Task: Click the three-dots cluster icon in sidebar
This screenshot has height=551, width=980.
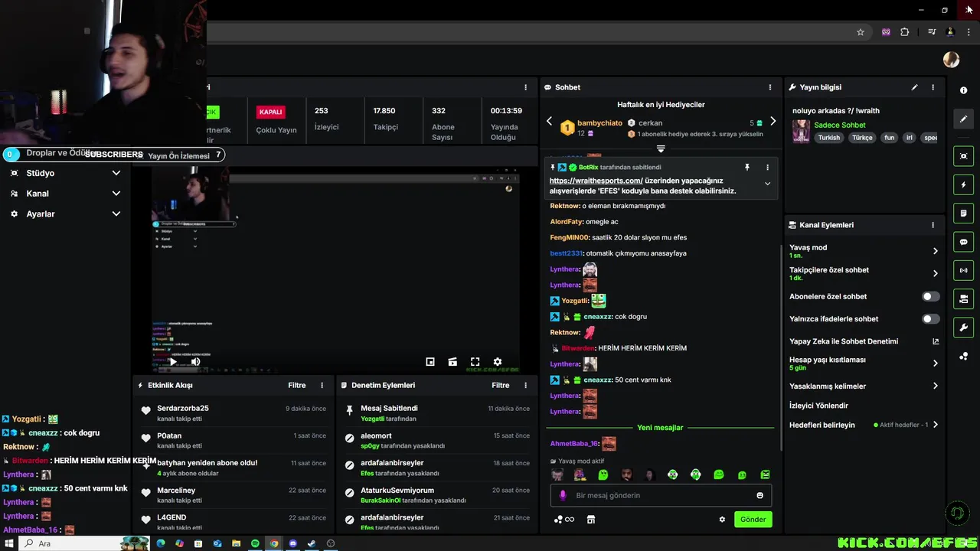Action: pyautogui.click(x=963, y=356)
